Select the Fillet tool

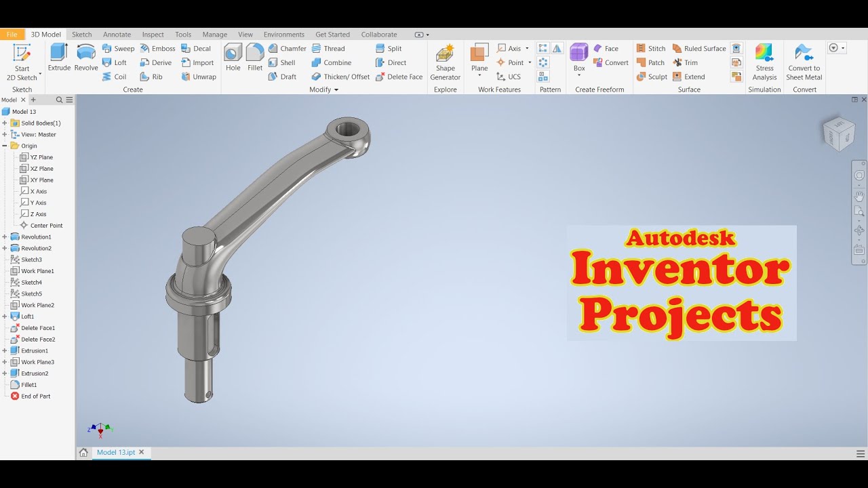coord(255,58)
